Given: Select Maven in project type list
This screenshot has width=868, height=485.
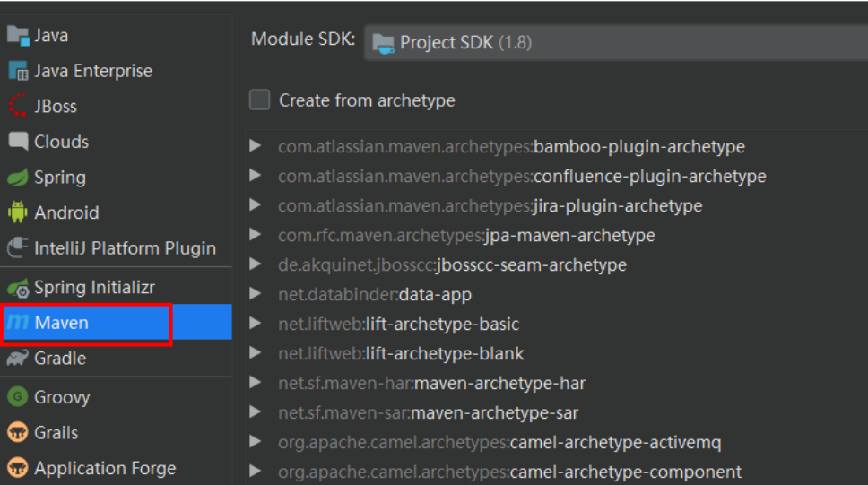Looking at the screenshot, I should point(61,323).
